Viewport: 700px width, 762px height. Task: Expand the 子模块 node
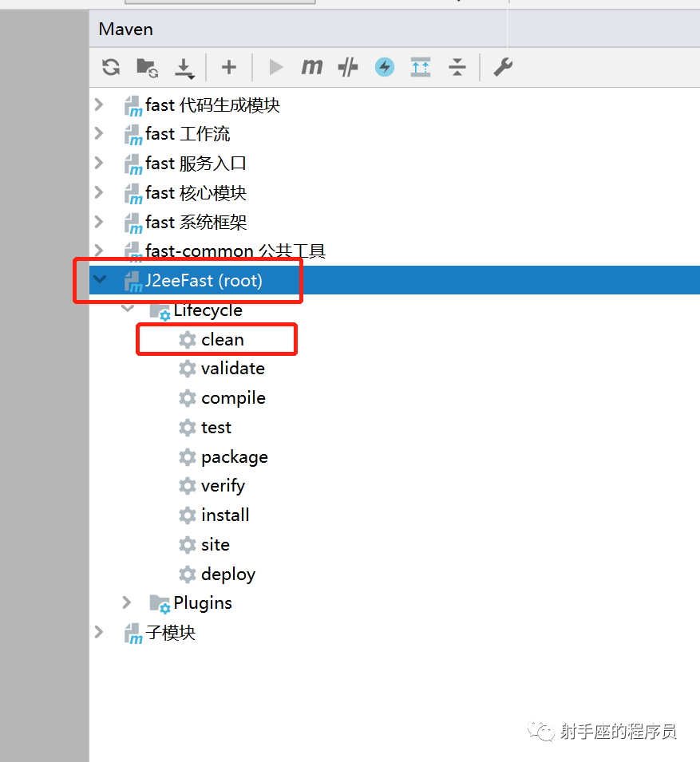(99, 632)
